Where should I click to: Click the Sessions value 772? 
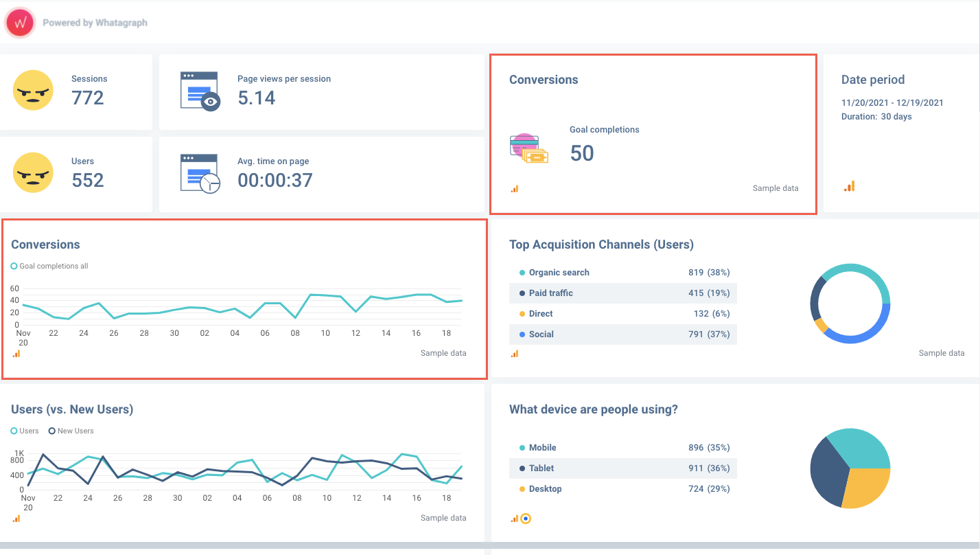click(x=88, y=98)
